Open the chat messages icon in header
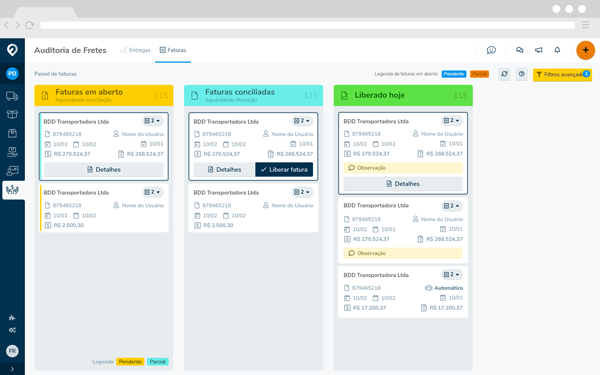This screenshot has height=375, width=600. click(x=519, y=50)
